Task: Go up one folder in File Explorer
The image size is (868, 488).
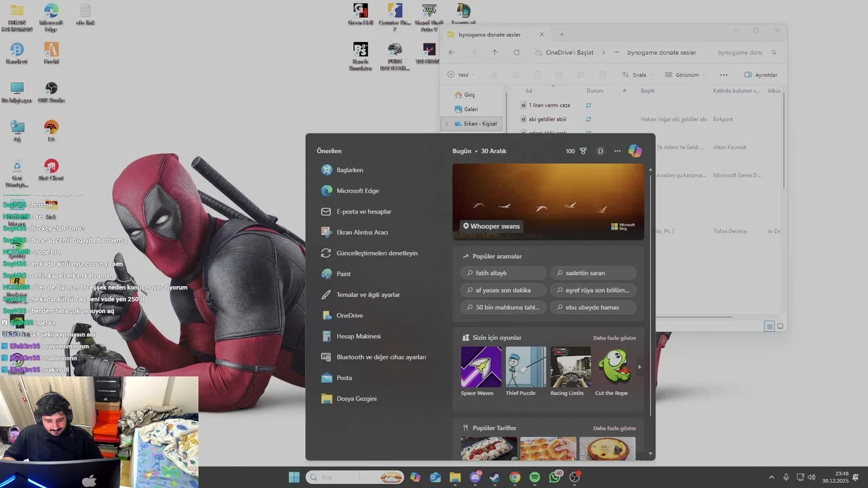Action: tap(495, 52)
